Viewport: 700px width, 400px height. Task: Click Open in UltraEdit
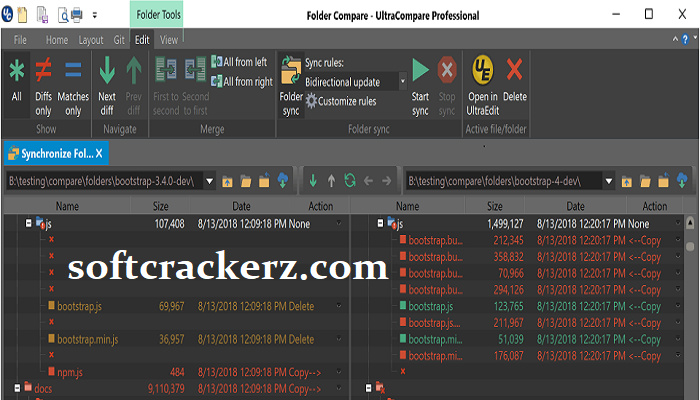[x=483, y=86]
